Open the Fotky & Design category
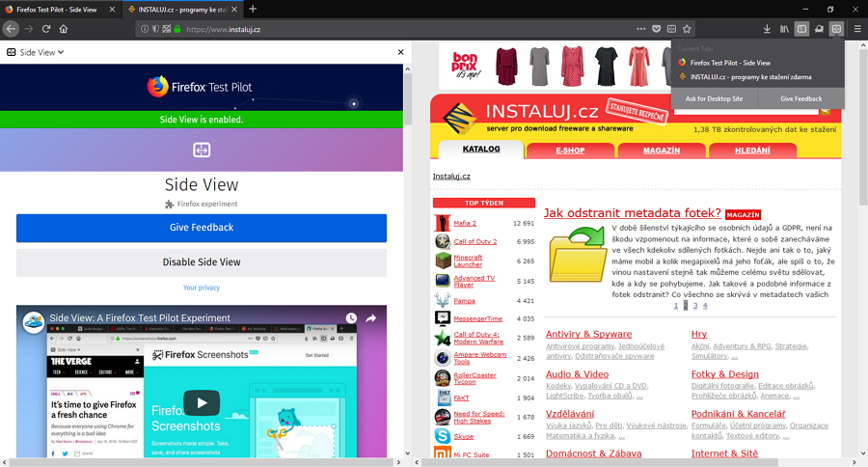Viewport: 868px width, 467px height. coord(724,374)
